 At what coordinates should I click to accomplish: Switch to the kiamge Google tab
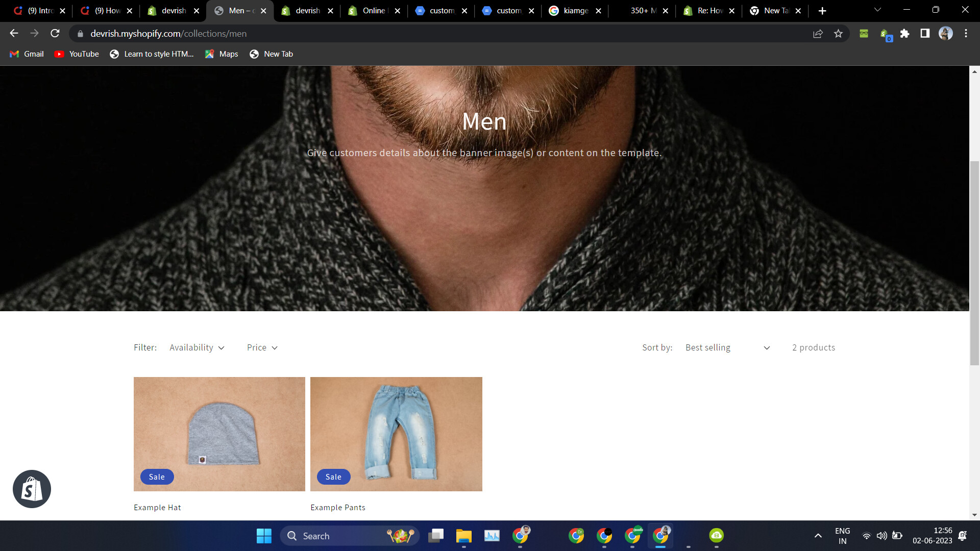[575, 11]
